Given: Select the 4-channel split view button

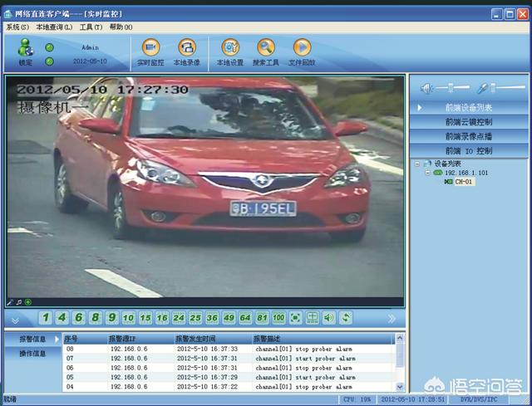Looking at the screenshot, I should pos(60,318).
